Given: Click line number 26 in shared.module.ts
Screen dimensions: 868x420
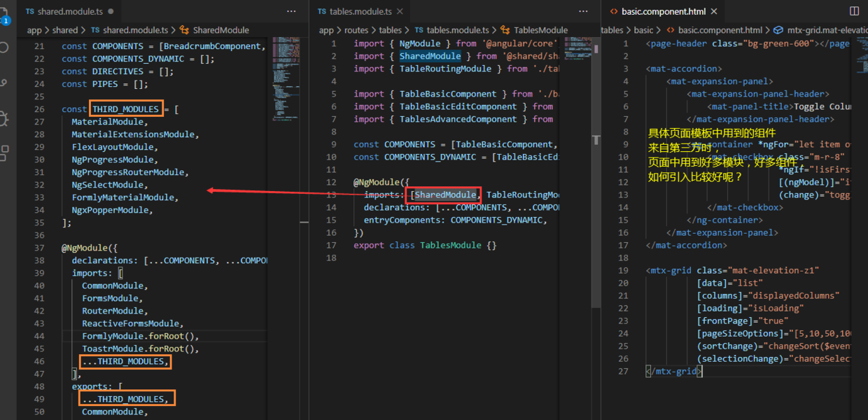Looking at the screenshot, I should [x=40, y=109].
